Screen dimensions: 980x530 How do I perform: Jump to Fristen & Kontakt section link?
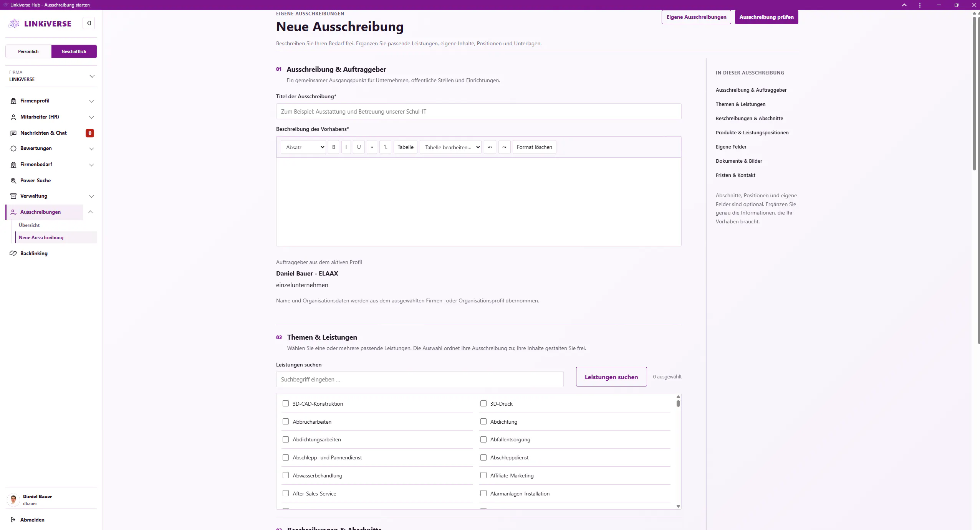(x=735, y=175)
